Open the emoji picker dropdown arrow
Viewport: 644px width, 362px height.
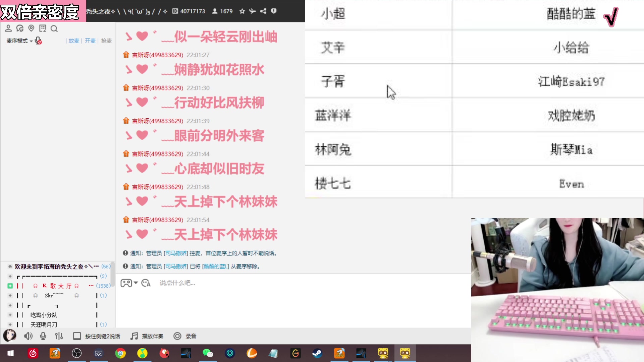pyautogui.click(x=136, y=283)
